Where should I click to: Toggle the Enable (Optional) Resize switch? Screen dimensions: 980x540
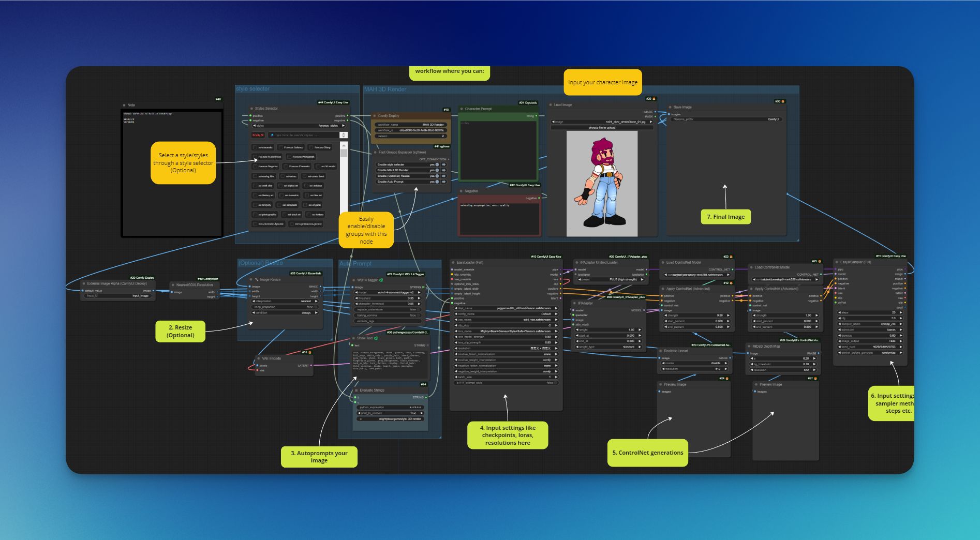tap(437, 176)
